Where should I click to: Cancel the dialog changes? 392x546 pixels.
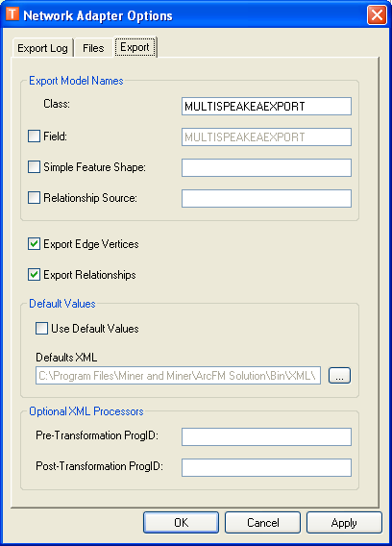(x=263, y=522)
